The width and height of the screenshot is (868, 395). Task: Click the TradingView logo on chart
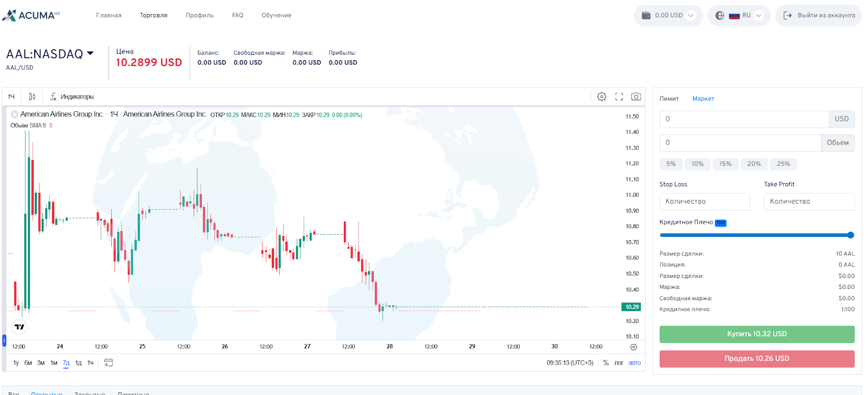click(20, 327)
